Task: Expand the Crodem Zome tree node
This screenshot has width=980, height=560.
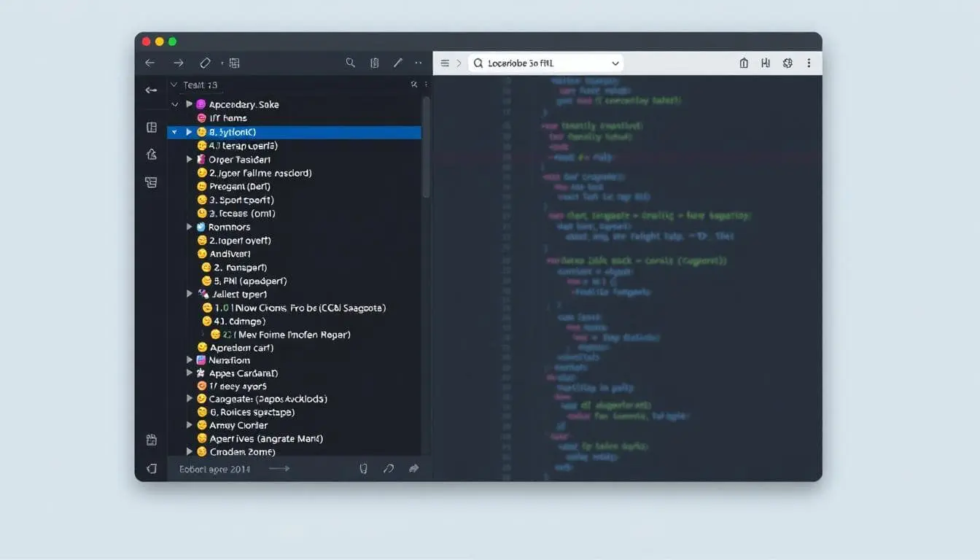Action: pos(189,451)
